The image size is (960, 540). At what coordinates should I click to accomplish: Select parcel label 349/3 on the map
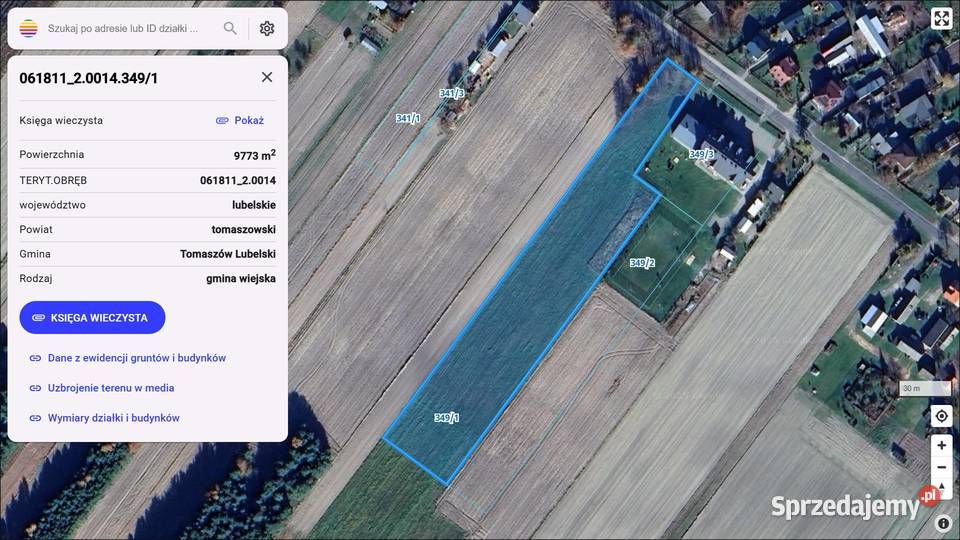(x=701, y=154)
